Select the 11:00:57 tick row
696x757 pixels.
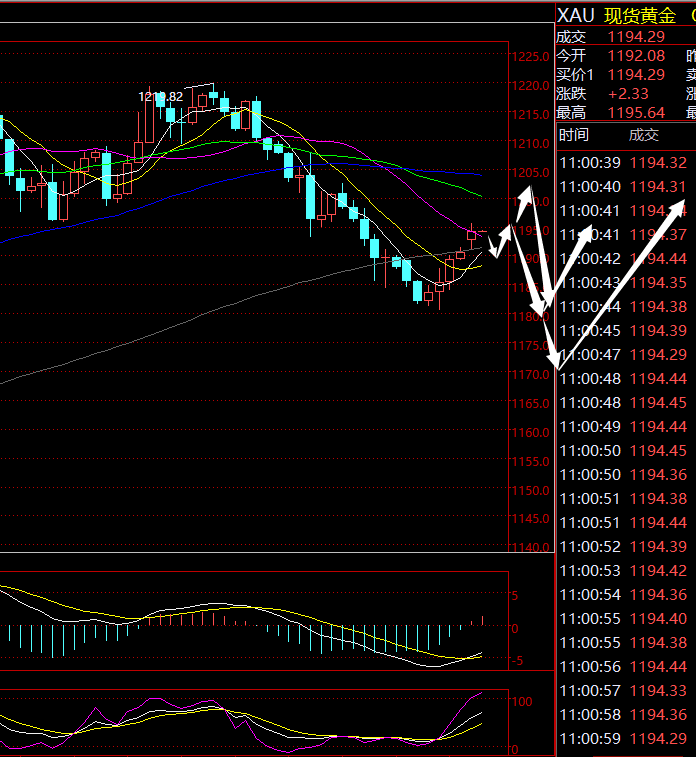click(x=623, y=691)
